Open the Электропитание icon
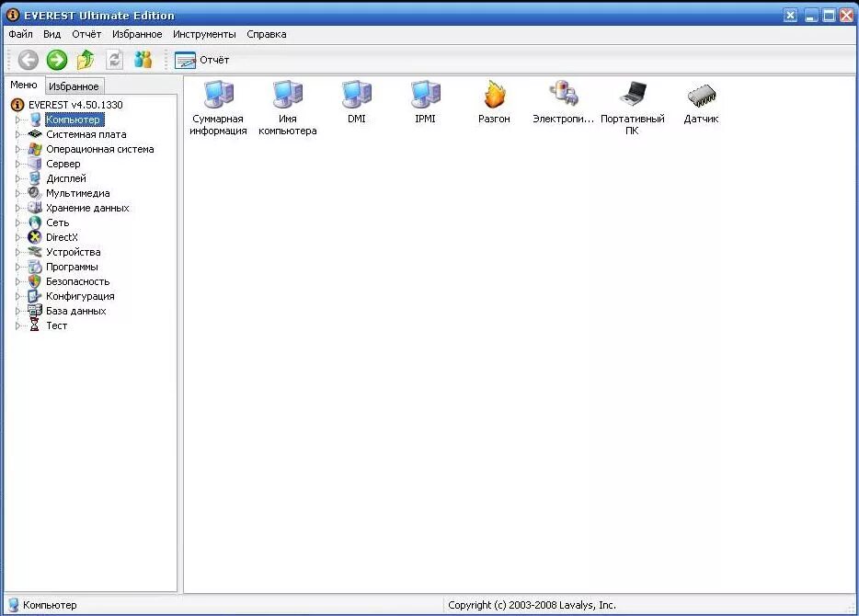The image size is (859, 616). point(563,102)
